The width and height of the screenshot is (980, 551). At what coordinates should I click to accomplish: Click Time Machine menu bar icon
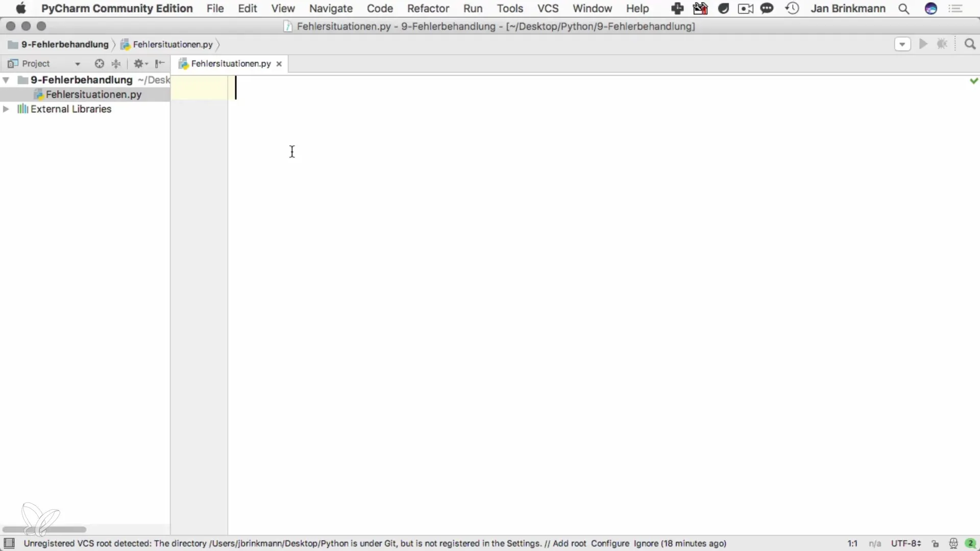click(792, 9)
